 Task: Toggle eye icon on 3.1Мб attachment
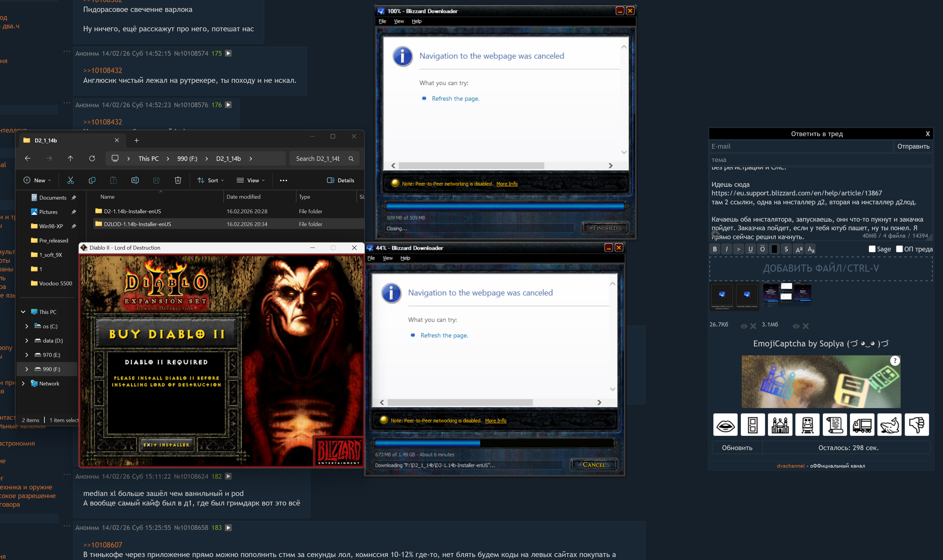click(x=796, y=326)
